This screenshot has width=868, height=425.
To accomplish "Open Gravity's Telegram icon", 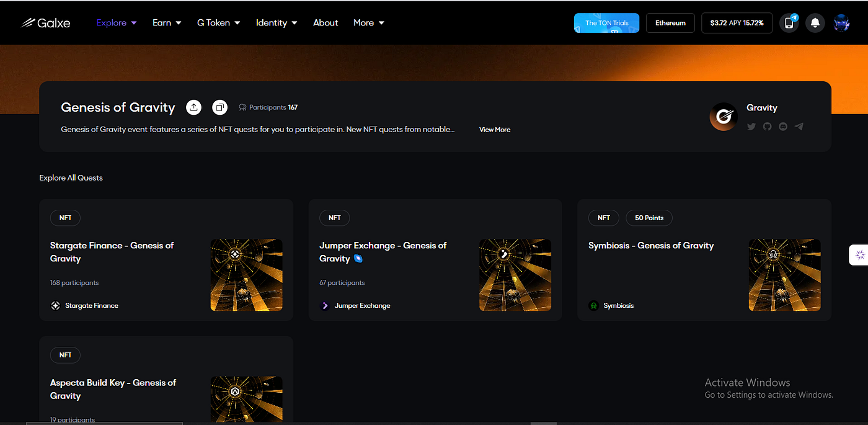I will [x=799, y=127].
